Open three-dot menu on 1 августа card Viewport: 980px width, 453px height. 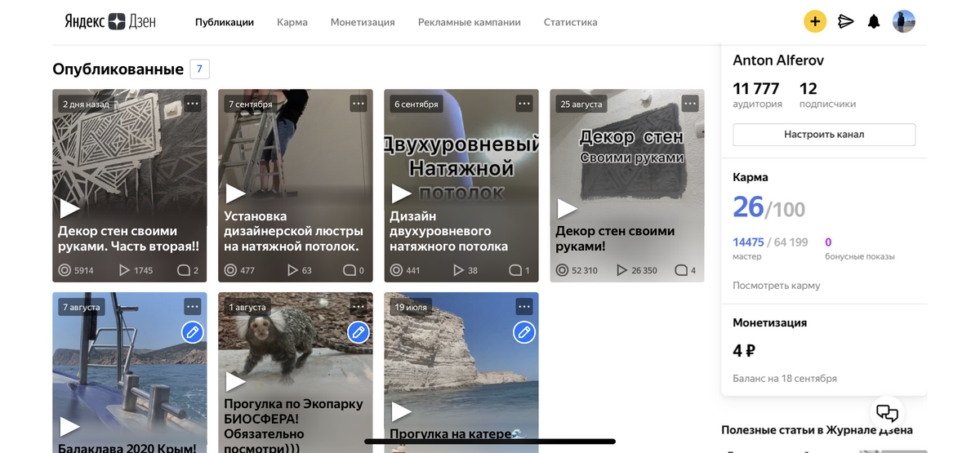(358, 306)
